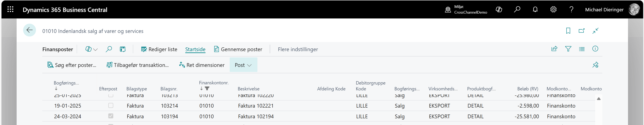Viewport: 644px width, 125px height.
Task: Open the Flere indstillinger menu
Action: (298, 49)
